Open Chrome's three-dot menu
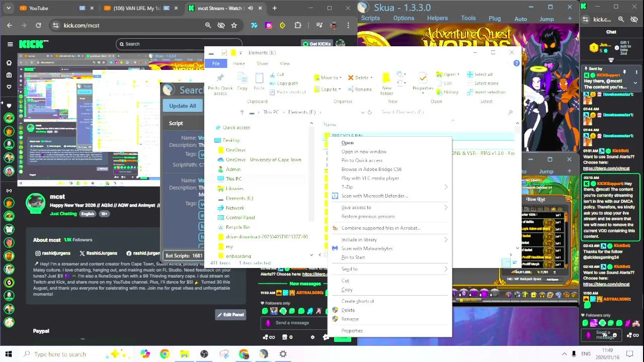The width and height of the screenshot is (644, 362). point(348,25)
